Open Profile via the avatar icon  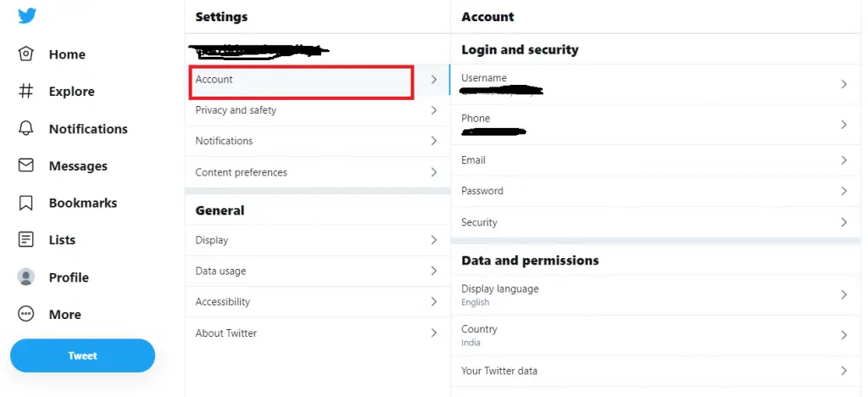(x=25, y=277)
